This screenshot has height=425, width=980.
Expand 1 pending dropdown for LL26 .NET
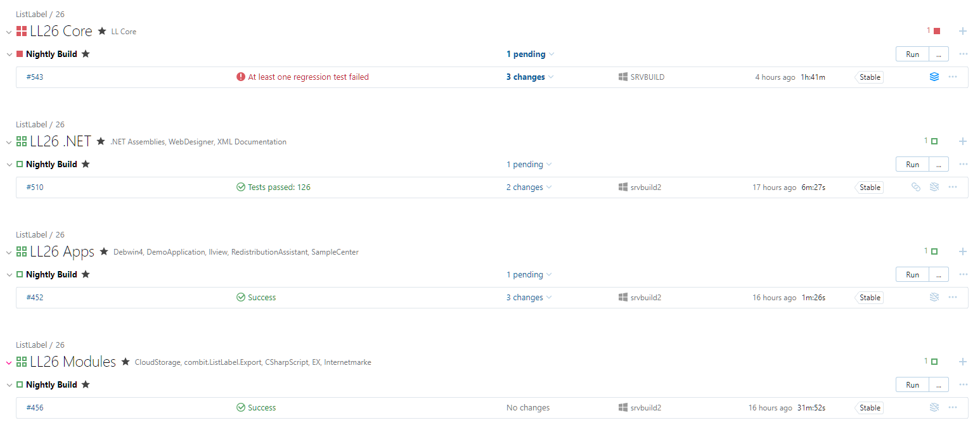click(529, 165)
